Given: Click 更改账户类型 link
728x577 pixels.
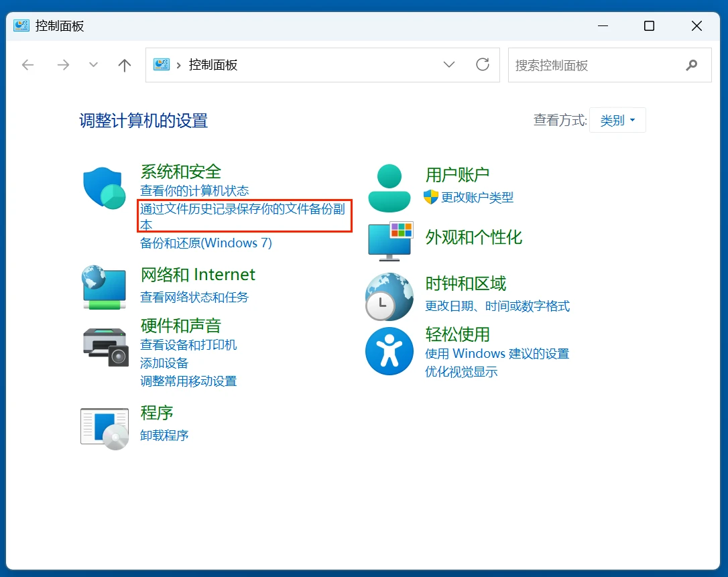Looking at the screenshot, I should [477, 197].
